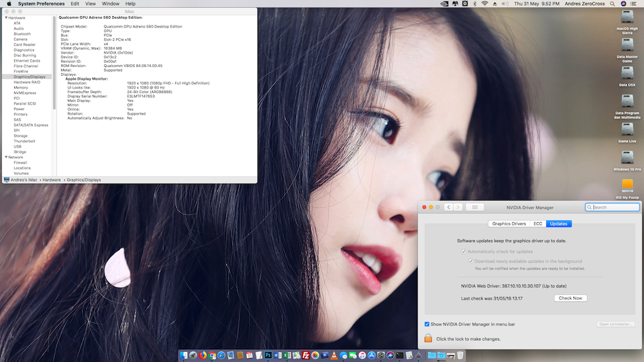Screen dimensions: 644x362
Task: Click the NVIDIA icon in the menu bar
Action: point(445,4)
